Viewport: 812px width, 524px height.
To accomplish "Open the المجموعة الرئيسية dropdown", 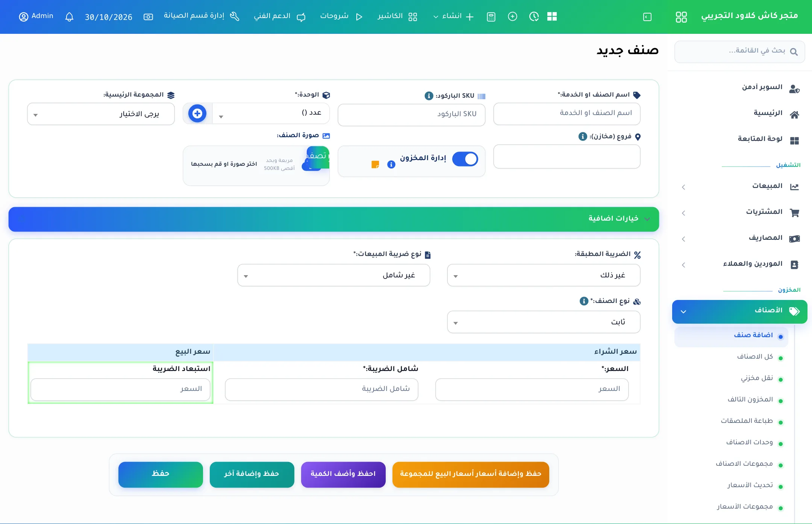I will click(x=101, y=114).
